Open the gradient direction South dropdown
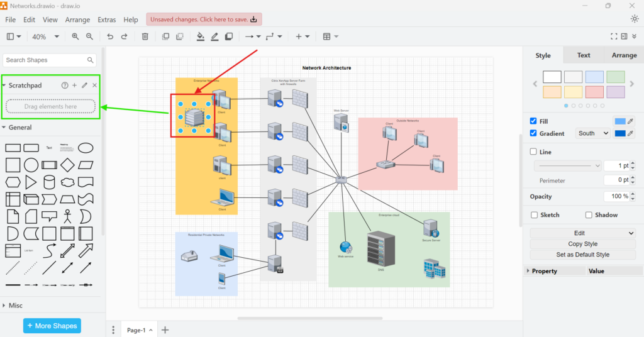Image resolution: width=644 pixels, height=337 pixels. (594, 133)
